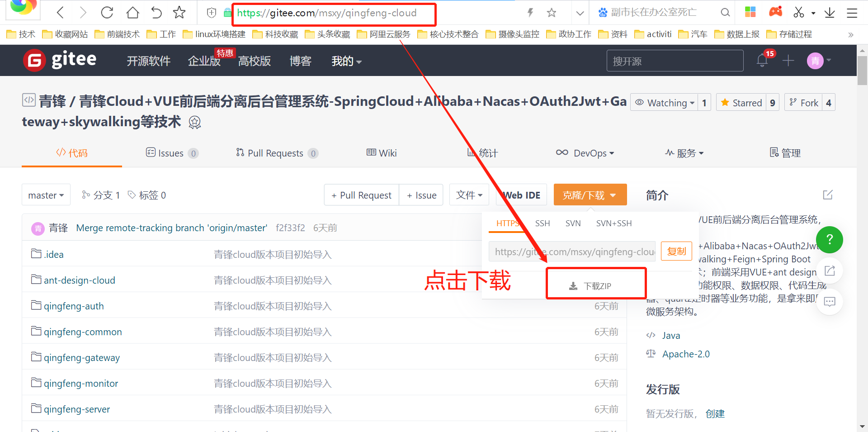Click the floating share icon button

(830, 271)
